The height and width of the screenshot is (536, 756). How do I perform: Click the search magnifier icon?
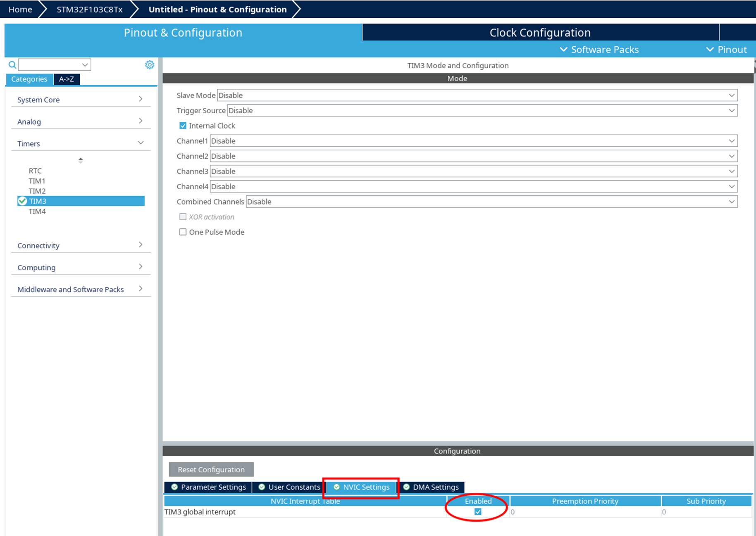tap(12, 65)
